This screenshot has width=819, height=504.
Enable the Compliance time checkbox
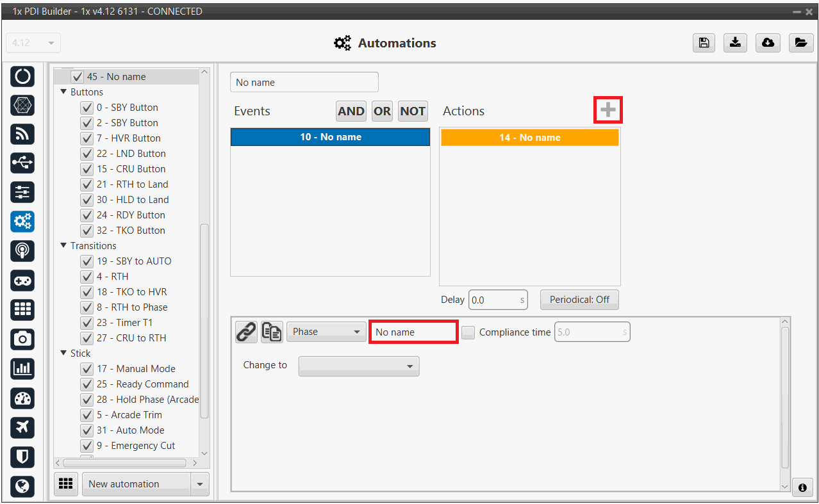tap(468, 332)
